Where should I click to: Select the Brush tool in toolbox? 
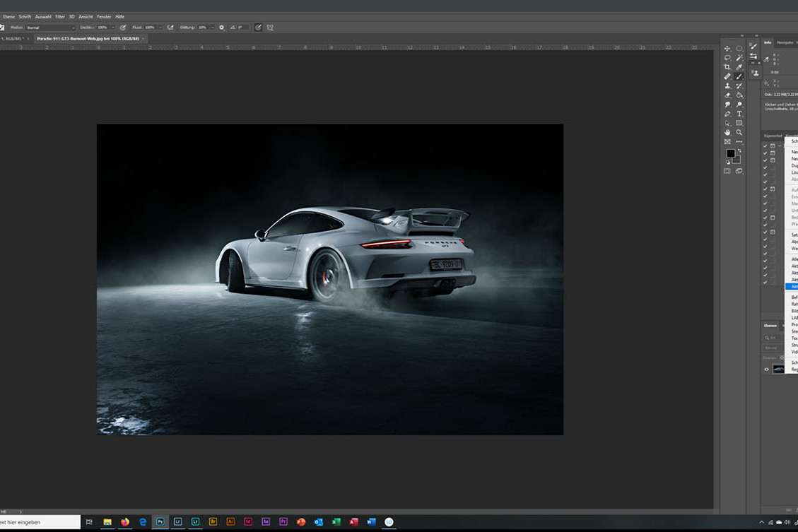[x=739, y=76]
